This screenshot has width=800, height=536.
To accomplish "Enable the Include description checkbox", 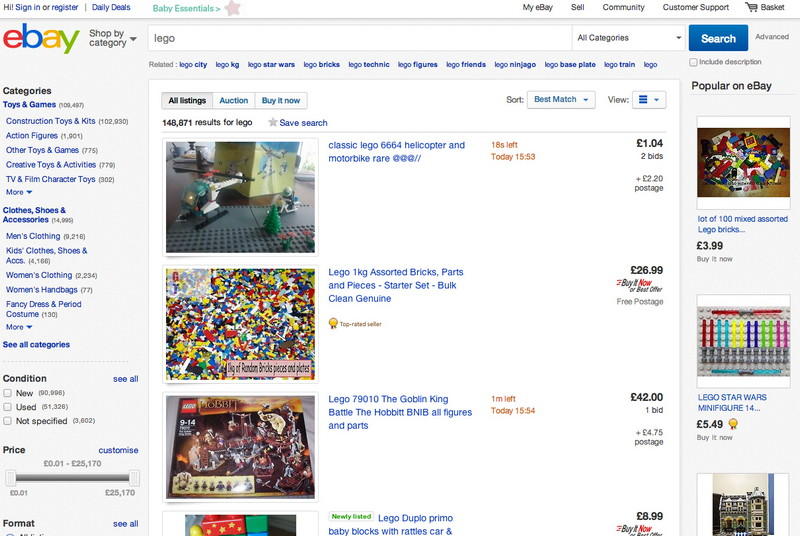I will point(693,62).
